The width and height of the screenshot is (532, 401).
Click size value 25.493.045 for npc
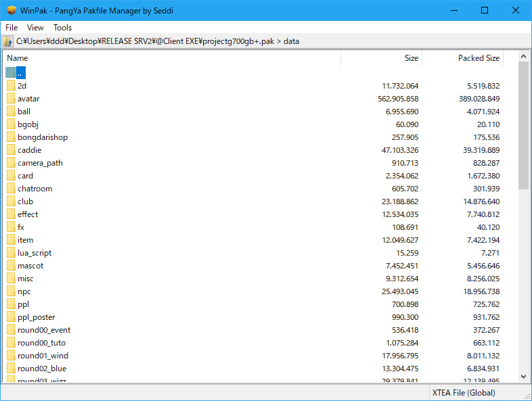[400, 291]
